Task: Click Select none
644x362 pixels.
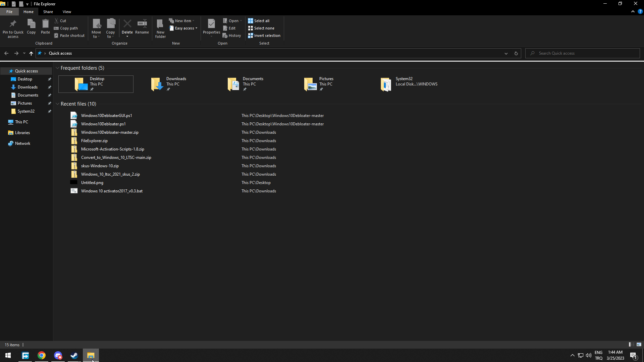Action: 261,28
